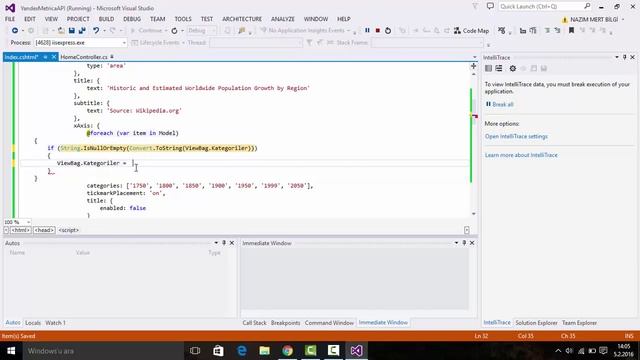Click the browser Refresh icon beside Continue
Viewport: 640px width, 360px height.
click(x=174, y=31)
